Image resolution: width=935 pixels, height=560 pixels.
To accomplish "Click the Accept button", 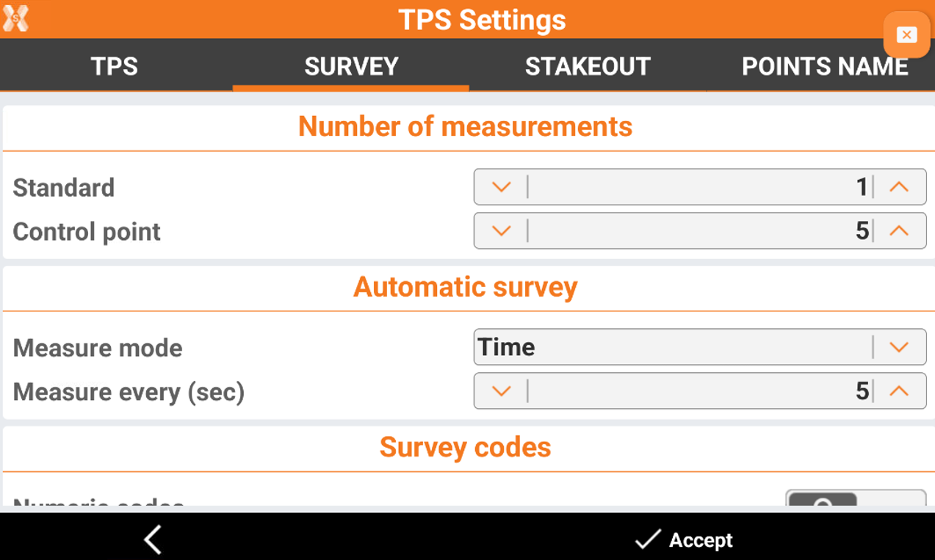I will 684,540.
